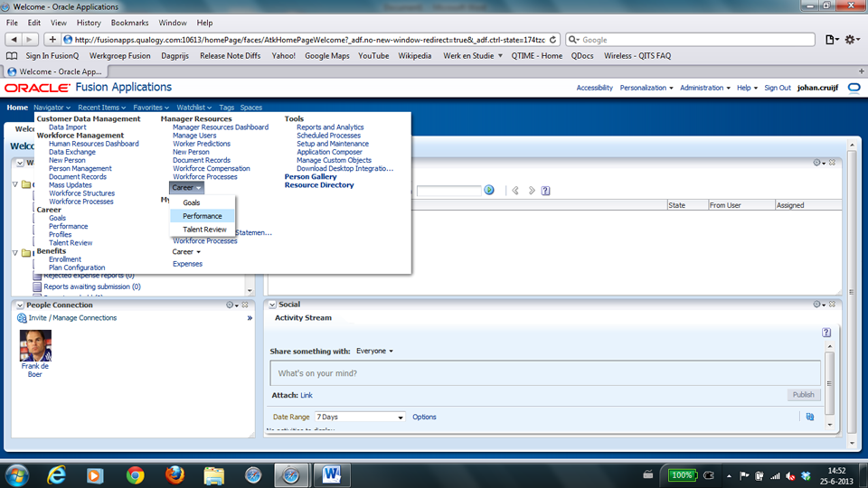Expand the Favorites menu
The width and height of the screenshot is (868, 488).
click(x=151, y=108)
